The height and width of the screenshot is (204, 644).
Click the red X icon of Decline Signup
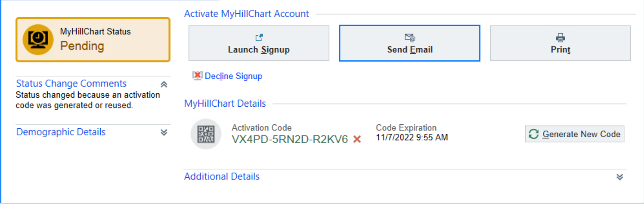pyautogui.click(x=197, y=76)
